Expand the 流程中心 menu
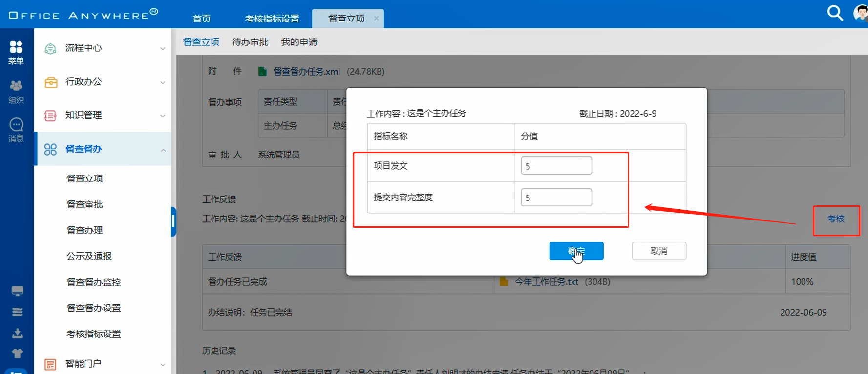868x374 pixels. click(x=104, y=48)
